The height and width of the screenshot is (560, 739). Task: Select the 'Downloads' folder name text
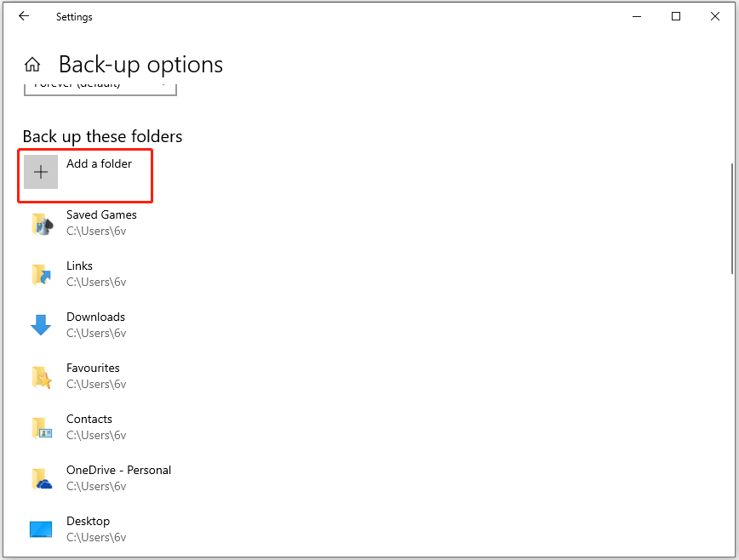coord(95,317)
